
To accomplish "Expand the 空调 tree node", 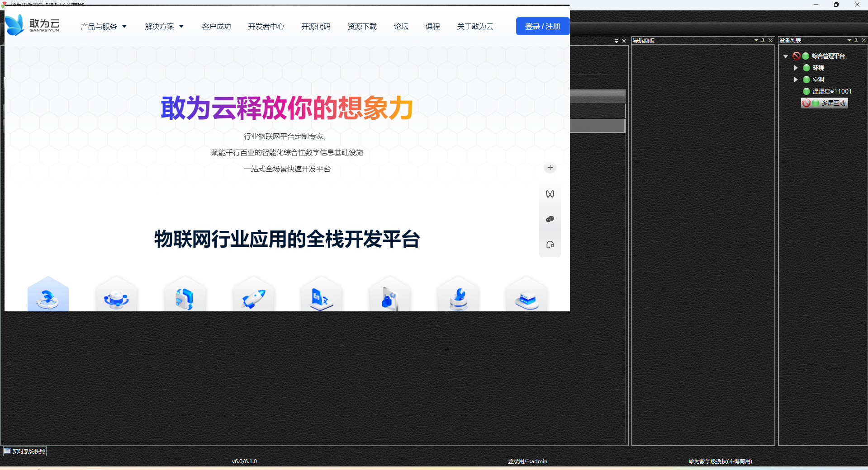I will 796,80.
